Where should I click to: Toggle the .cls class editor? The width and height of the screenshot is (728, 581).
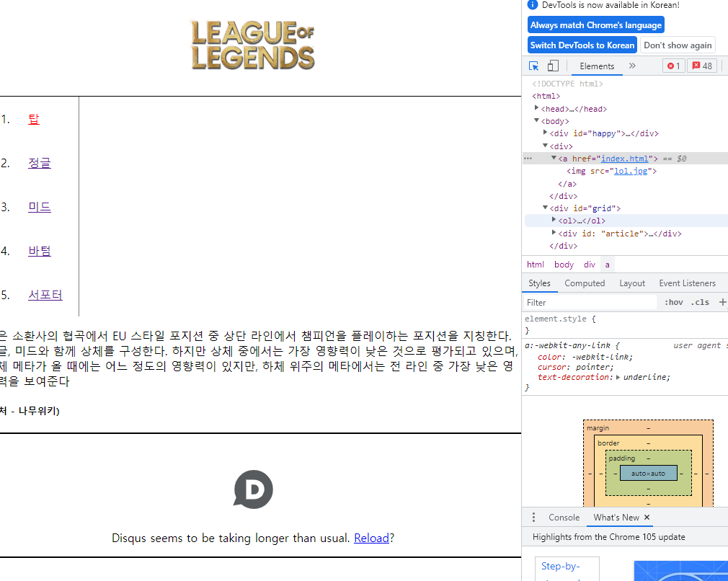(700, 302)
